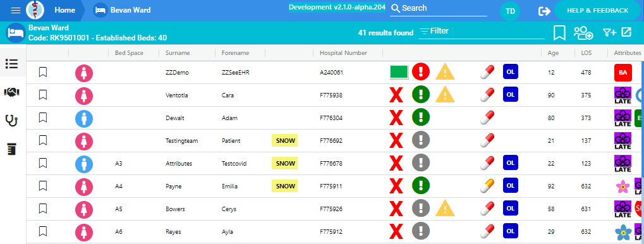
Task: Sort by Forename column header
Action: click(x=235, y=53)
